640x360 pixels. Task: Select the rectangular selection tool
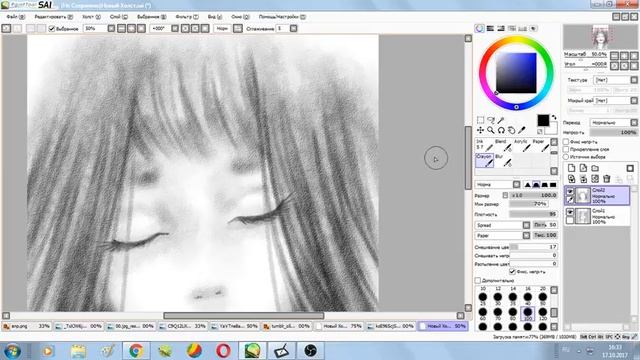click(x=480, y=120)
